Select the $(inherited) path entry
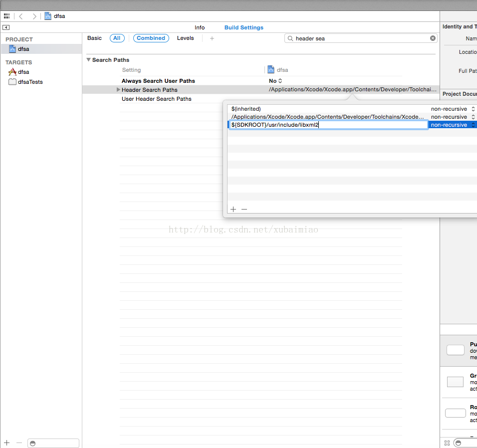 point(246,109)
